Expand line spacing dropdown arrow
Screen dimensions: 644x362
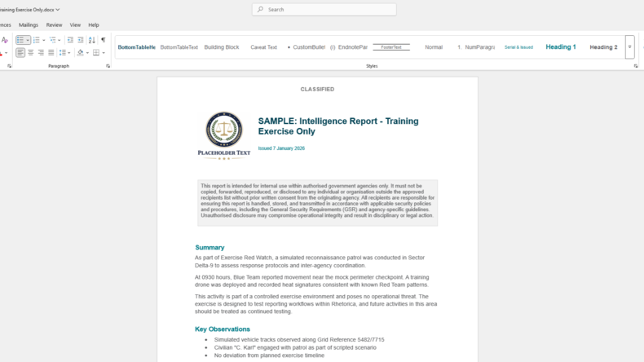coord(69,53)
